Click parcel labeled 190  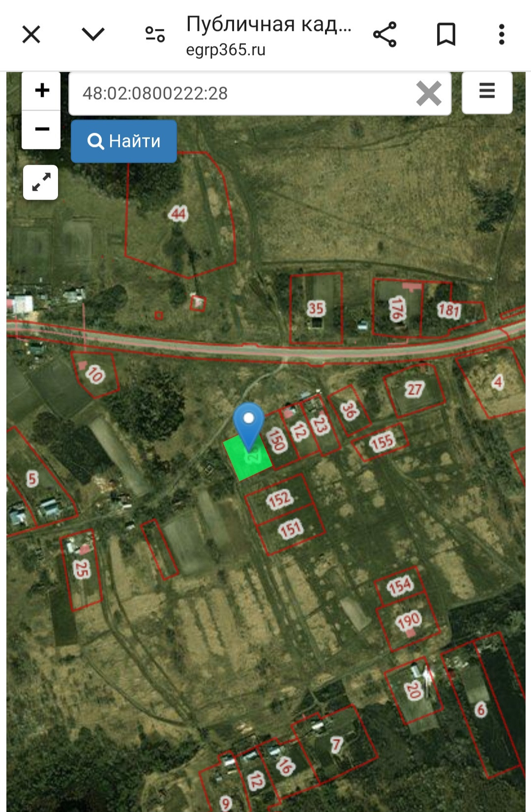click(x=409, y=621)
